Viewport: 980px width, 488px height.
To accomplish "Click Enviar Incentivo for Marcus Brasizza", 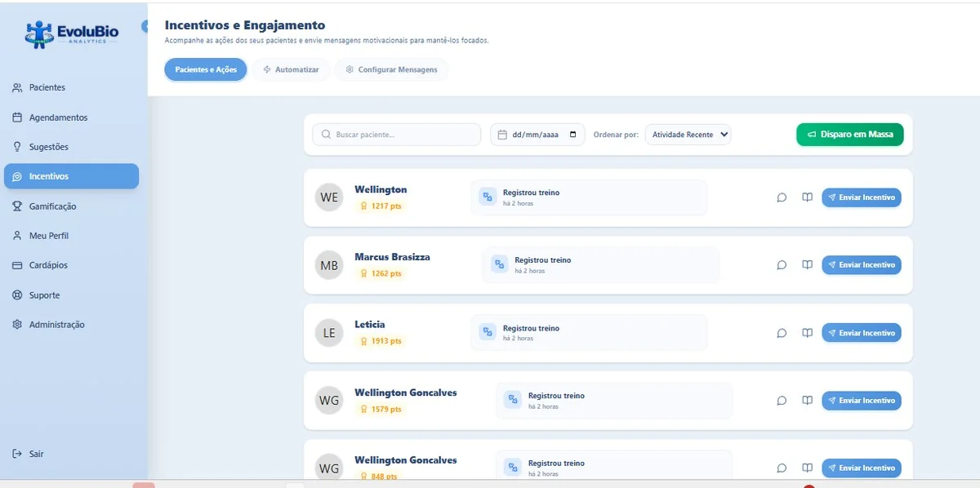I will (862, 265).
